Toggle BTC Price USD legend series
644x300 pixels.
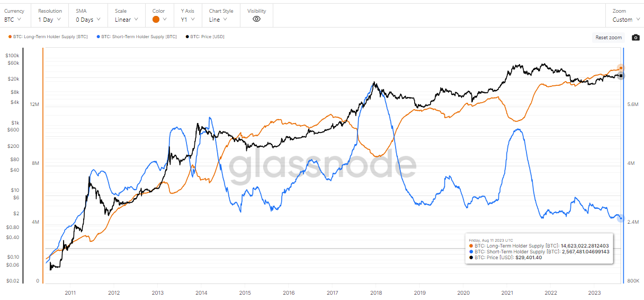pyautogui.click(x=207, y=37)
